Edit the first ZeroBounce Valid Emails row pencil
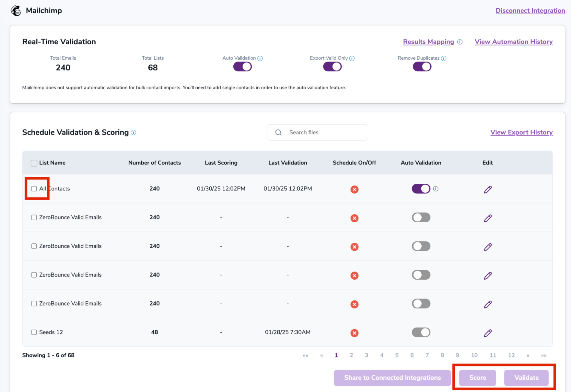This screenshot has height=392, width=571. [x=488, y=218]
